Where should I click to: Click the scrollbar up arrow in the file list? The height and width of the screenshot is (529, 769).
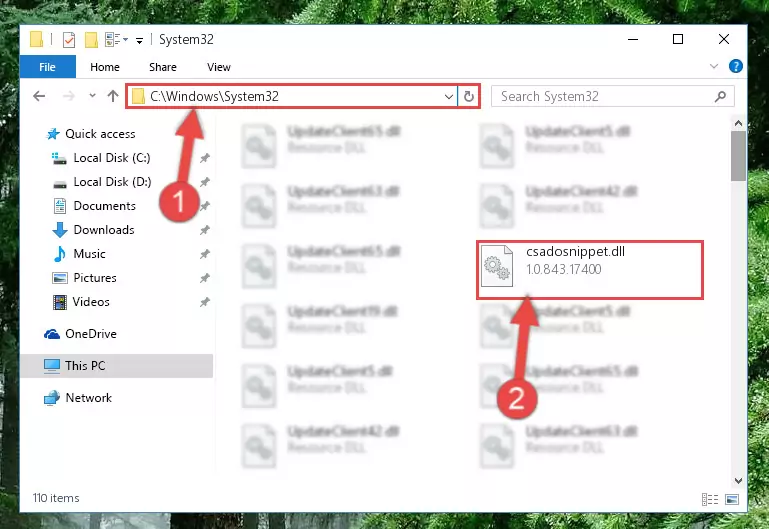pos(738,124)
